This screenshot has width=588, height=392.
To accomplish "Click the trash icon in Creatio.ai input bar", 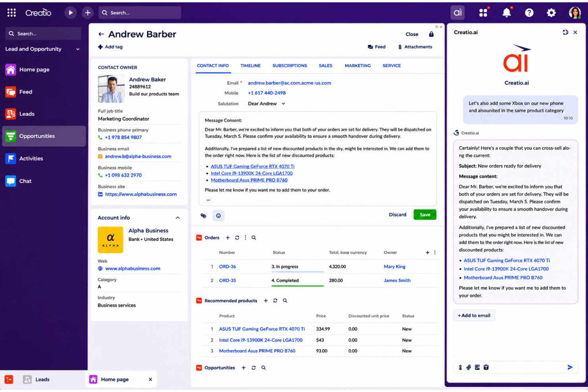I will 486,368.
